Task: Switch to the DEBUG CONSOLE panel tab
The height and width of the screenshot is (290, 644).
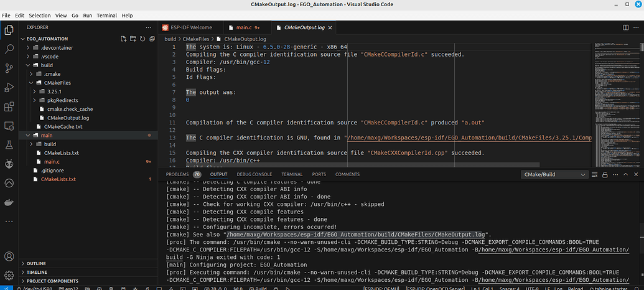Action: [x=253, y=174]
